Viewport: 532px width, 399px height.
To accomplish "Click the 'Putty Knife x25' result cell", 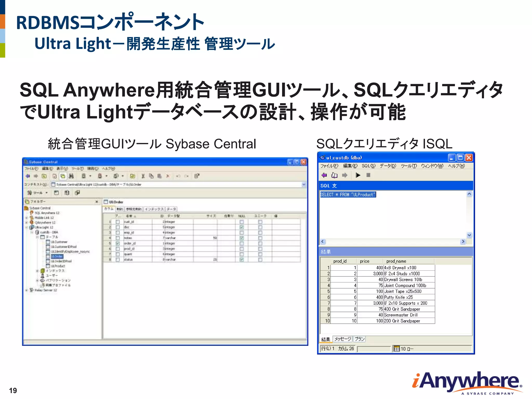I will 409,297.
